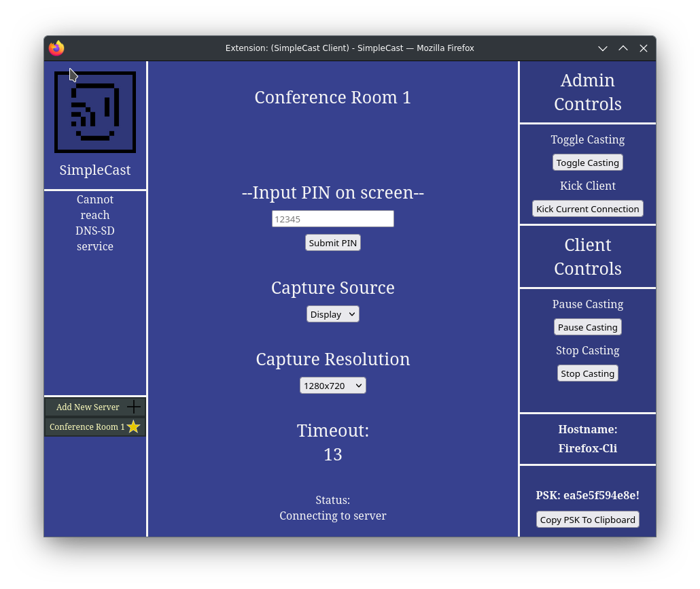Click the SimpleCast logo image
700x589 pixels.
(95, 112)
